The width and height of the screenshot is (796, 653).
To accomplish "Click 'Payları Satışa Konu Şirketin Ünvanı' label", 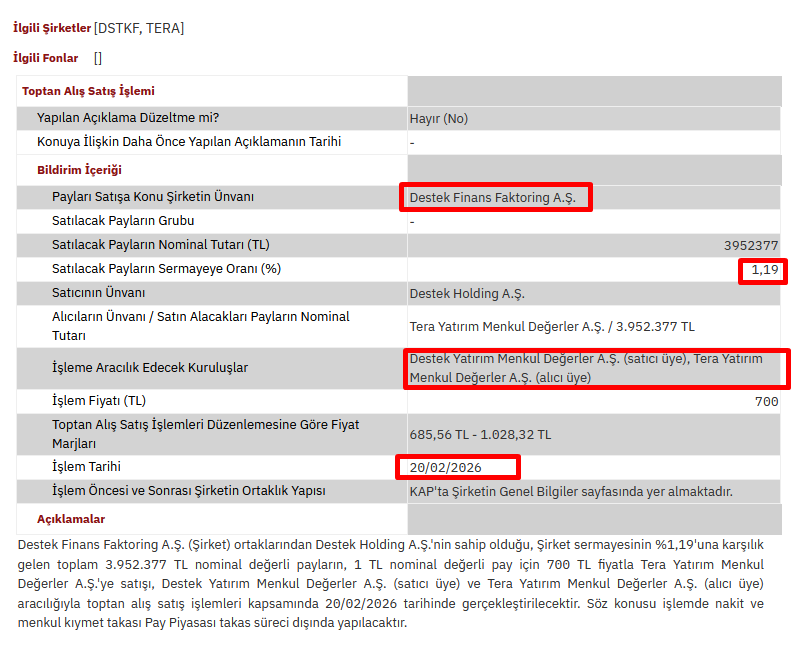I will pyautogui.click(x=153, y=197).
